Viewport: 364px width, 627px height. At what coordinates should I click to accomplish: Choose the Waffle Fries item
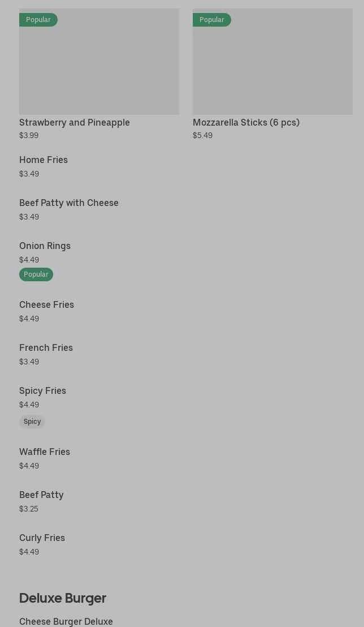(x=45, y=452)
